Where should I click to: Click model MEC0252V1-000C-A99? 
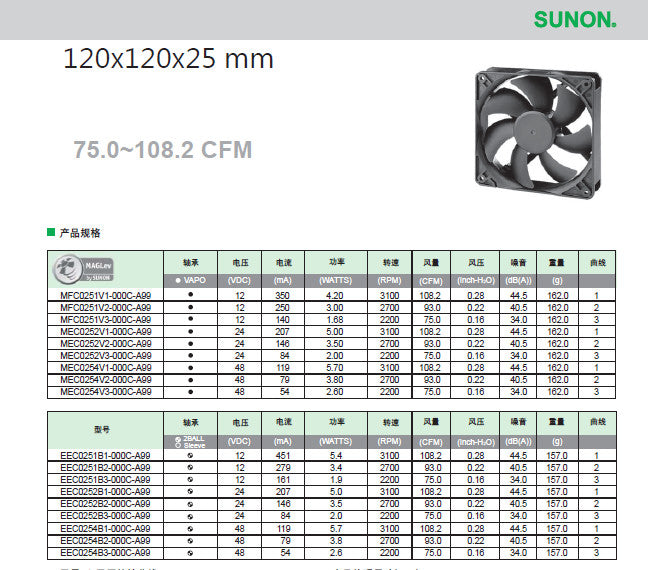106,332
